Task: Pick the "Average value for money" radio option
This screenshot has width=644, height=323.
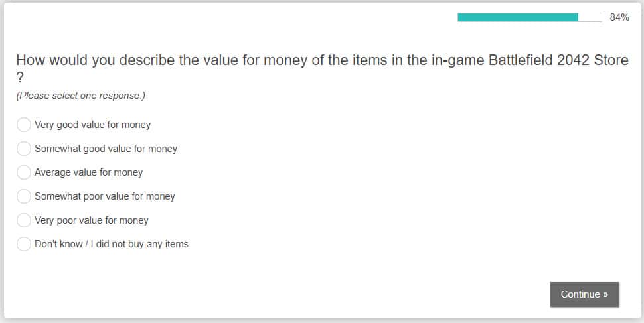Action: pos(24,172)
